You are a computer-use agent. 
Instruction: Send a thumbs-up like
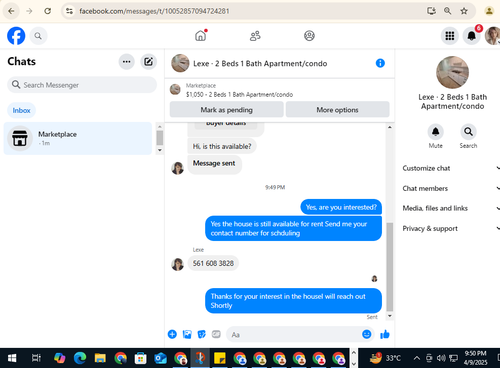click(385, 334)
